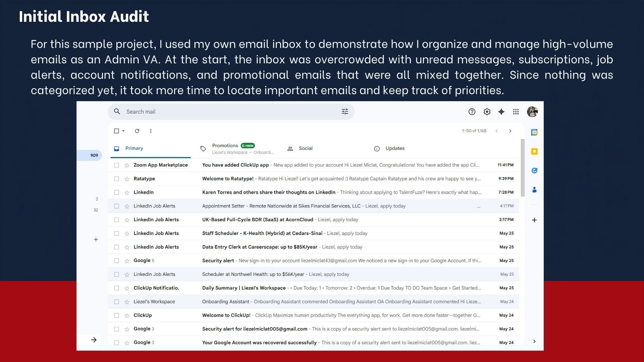This screenshot has height=362, width=644.
Task: Open the 1–50 of 1,168 counter
Action: [x=474, y=131]
